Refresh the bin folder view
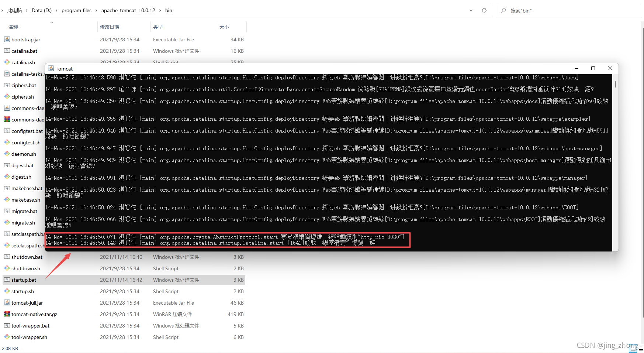Image resolution: width=644 pixels, height=353 pixels. coord(484,10)
